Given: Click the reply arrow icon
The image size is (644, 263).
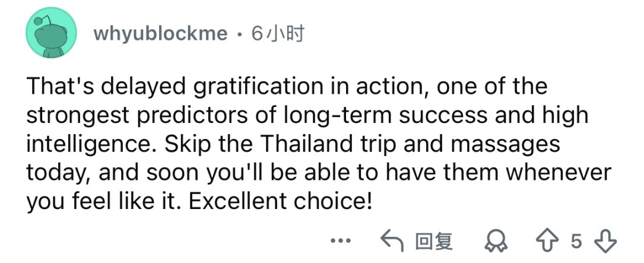Looking at the screenshot, I should point(392,241).
